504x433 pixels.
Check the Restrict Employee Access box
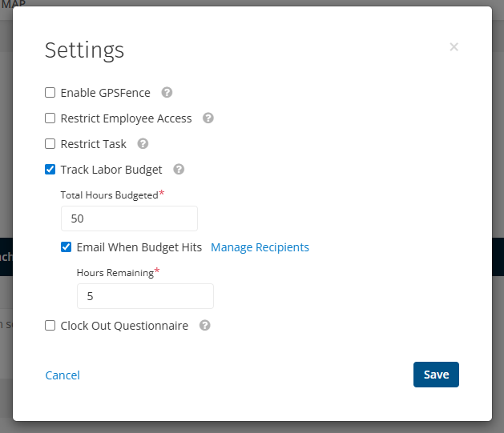(50, 118)
